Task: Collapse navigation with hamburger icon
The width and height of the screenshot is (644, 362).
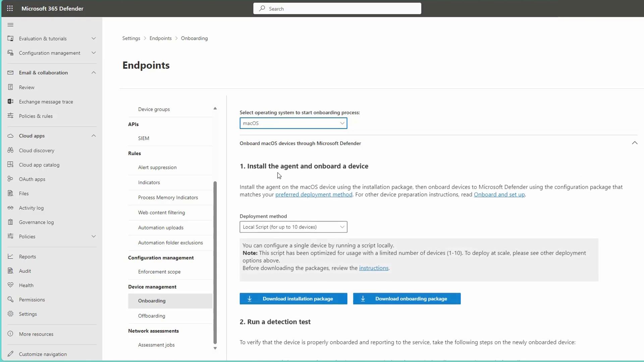Action: [10, 25]
